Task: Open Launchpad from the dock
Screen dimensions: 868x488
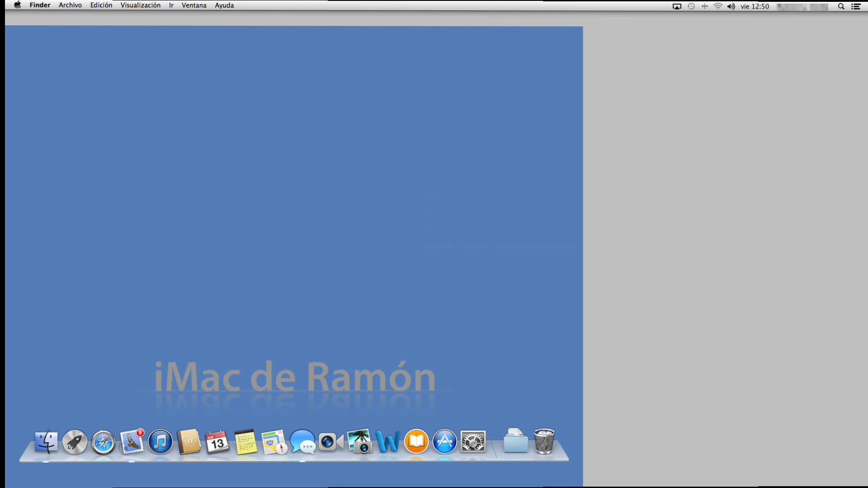Action: click(x=75, y=442)
